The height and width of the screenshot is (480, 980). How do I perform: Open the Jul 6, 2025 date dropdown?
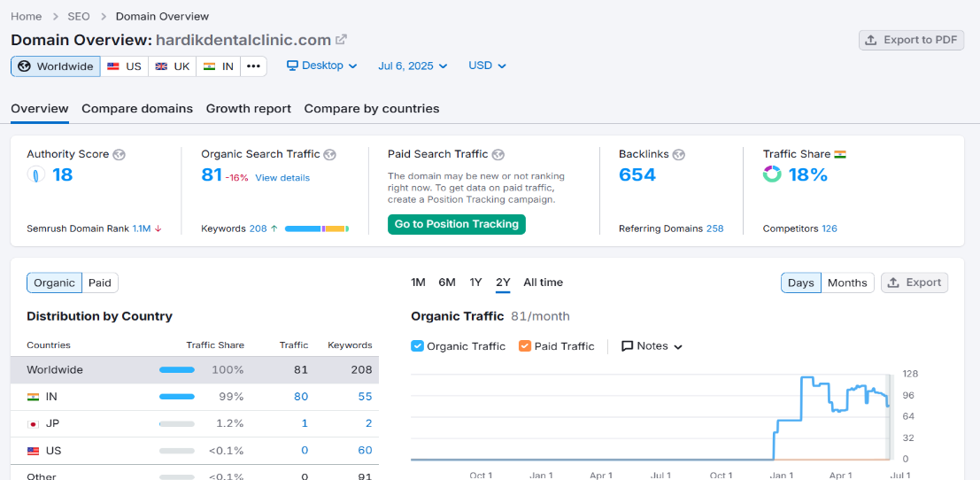click(x=413, y=66)
